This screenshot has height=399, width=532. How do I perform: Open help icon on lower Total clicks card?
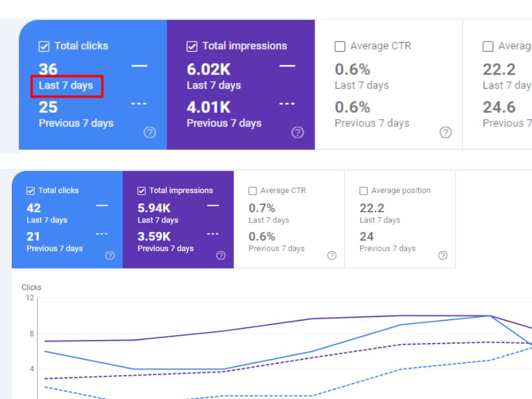tap(110, 255)
